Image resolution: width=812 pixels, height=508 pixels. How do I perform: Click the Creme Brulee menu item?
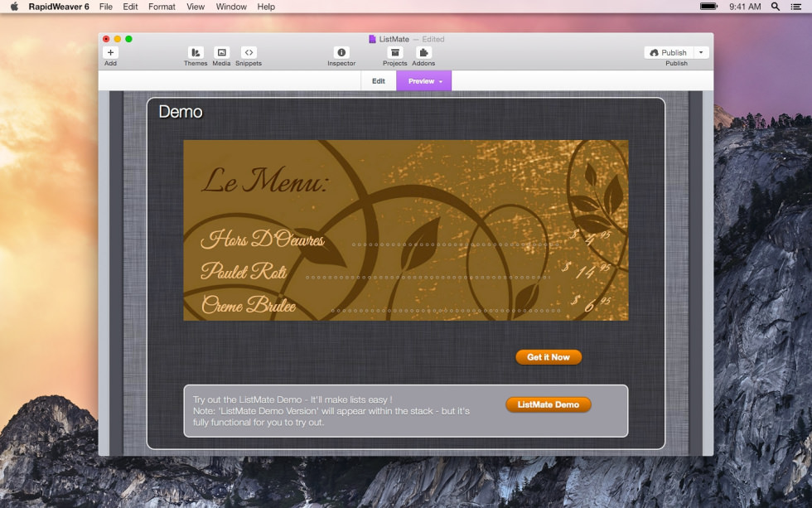(249, 304)
